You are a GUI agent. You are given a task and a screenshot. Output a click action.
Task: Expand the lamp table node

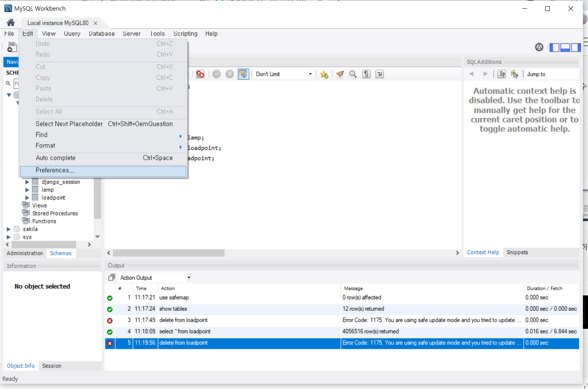(27, 190)
